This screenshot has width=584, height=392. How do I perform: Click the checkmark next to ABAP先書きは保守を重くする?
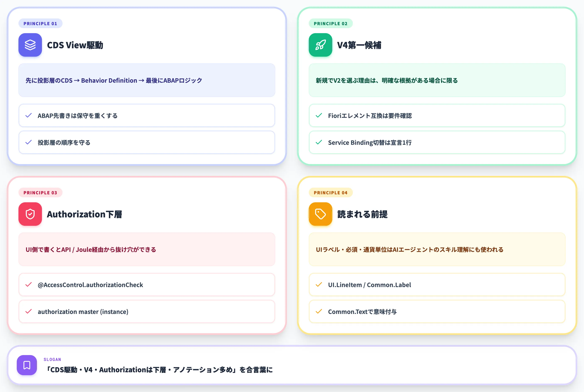pyautogui.click(x=29, y=115)
